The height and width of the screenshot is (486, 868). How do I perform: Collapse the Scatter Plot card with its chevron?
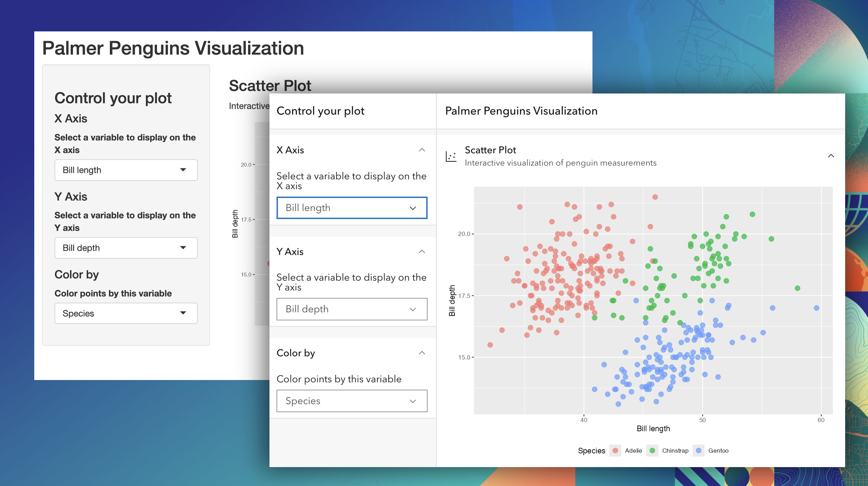coord(832,156)
